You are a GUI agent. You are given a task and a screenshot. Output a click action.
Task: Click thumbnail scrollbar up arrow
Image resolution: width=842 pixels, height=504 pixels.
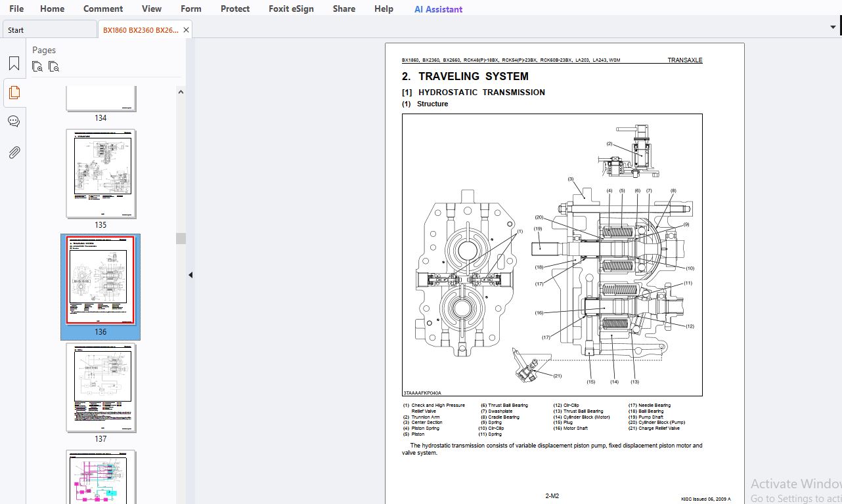click(181, 93)
